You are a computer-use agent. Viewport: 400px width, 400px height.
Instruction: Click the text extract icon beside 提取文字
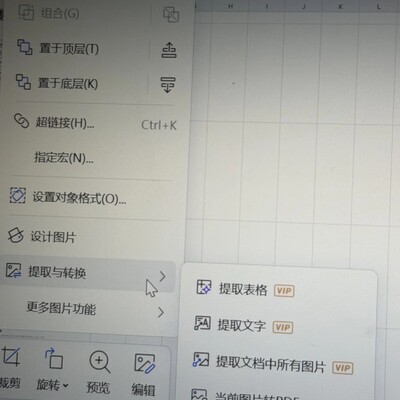tap(202, 323)
